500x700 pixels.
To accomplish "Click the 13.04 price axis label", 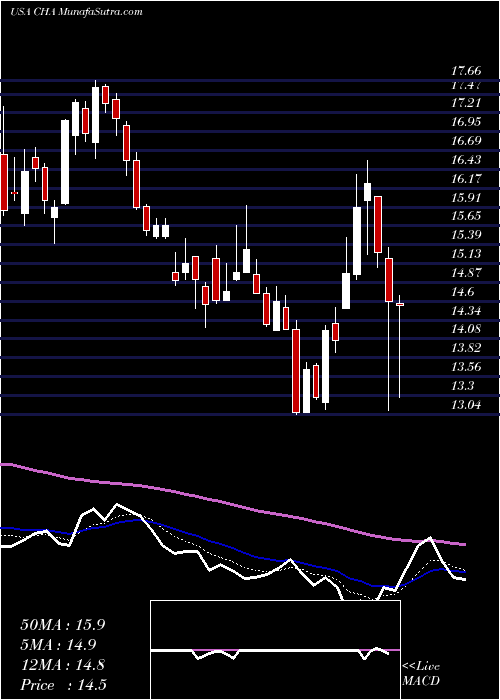I will click(x=466, y=405).
